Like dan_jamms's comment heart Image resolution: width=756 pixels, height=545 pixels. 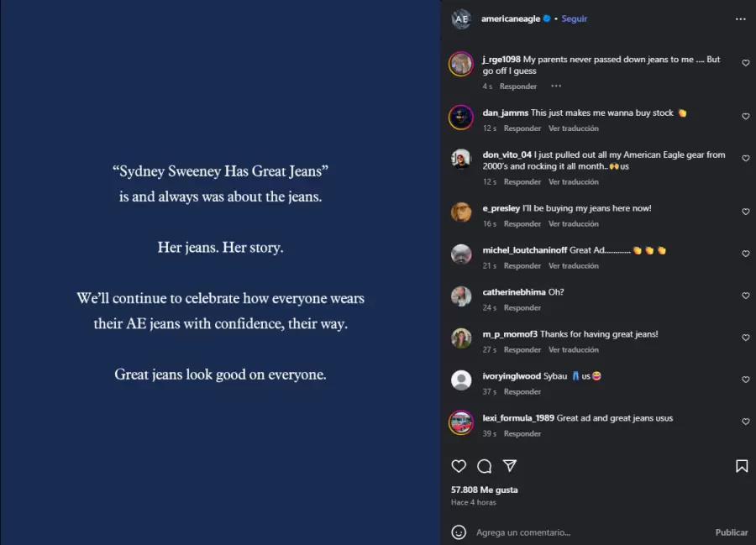[x=745, y=117]
